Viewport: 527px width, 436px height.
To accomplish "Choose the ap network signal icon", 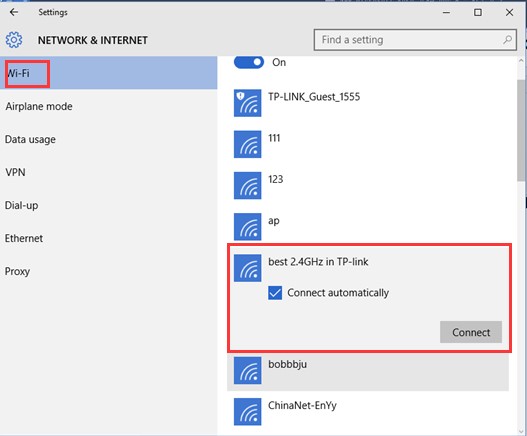I will pyautogui.click(x=247, y=227).
